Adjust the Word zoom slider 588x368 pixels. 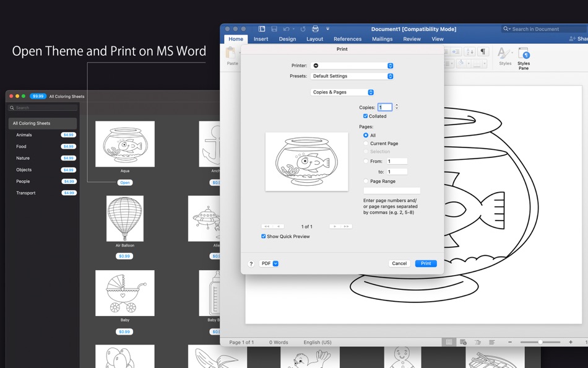[x=540, y=342]
